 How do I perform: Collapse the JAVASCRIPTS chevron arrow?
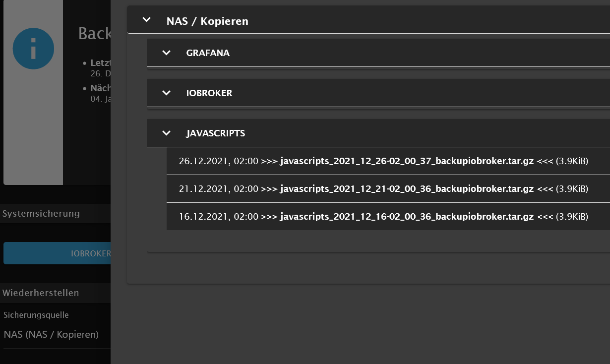pyautogui.click(x=166, y=133)
